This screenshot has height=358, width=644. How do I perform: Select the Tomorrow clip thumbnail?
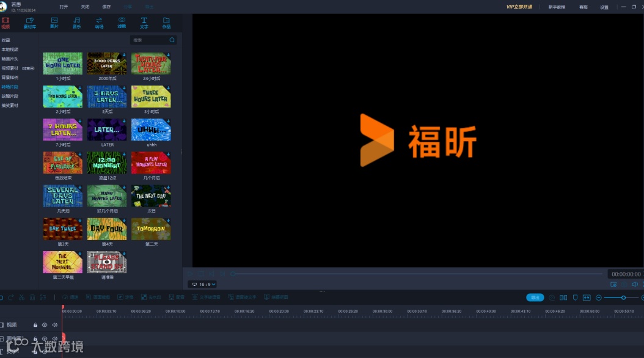pos(151,229)
